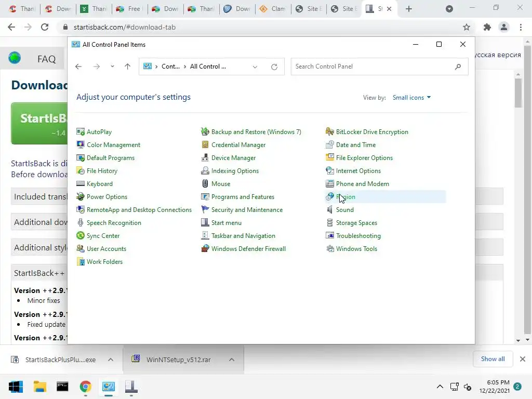Open the AutoPlay icon in Control Panel
The image size is (532, 399).
pos(81,131)
